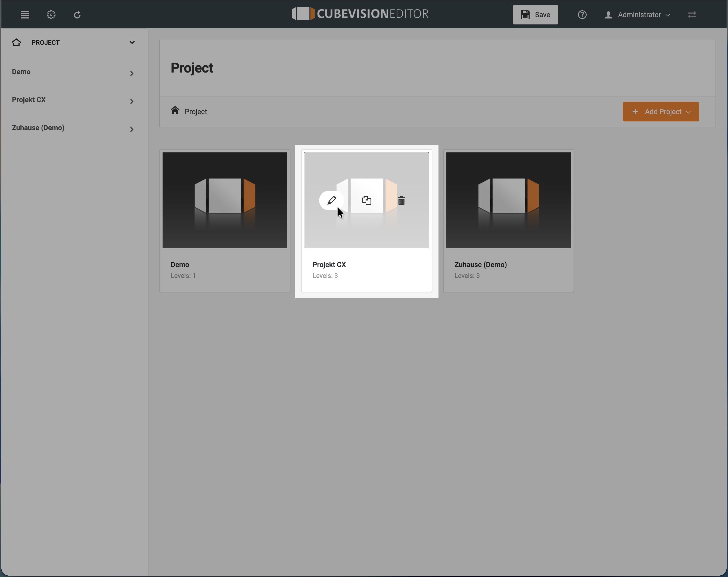Edit Projekt CX with pencil icon
The image size is (728, 577).
tap(332, 200)
